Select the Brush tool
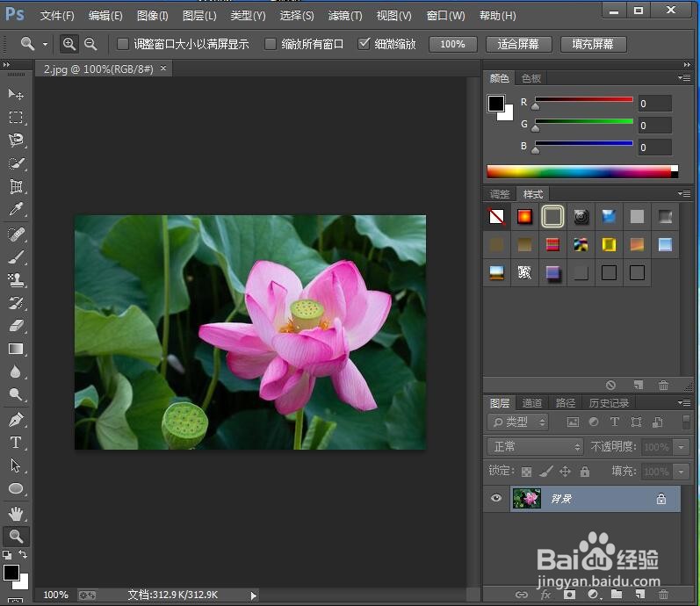The width and height of the screenshot is (700, 606). click(16, 257)
